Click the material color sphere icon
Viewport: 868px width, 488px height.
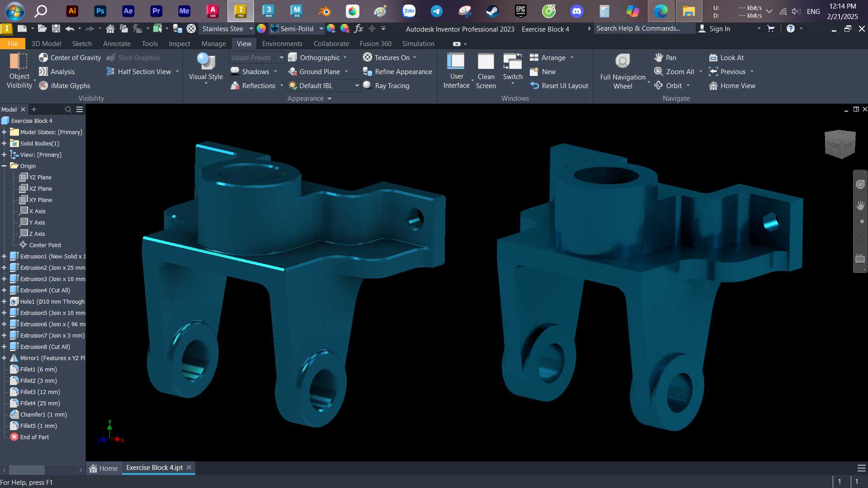point(261,28)
